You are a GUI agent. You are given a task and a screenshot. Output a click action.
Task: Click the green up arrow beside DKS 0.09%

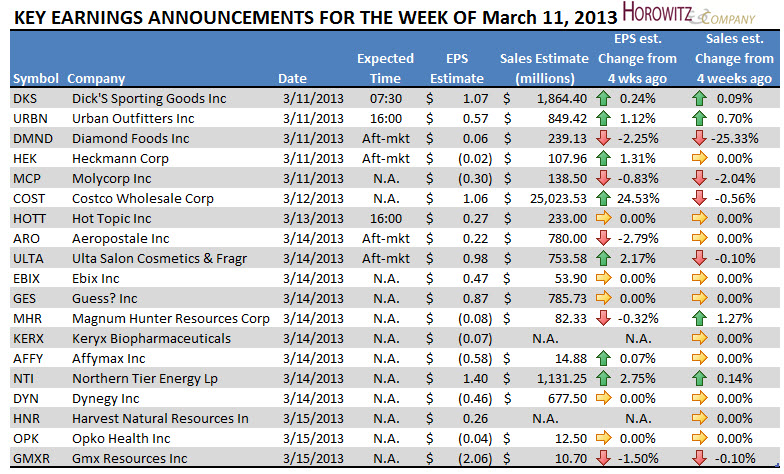coord(700,98)
